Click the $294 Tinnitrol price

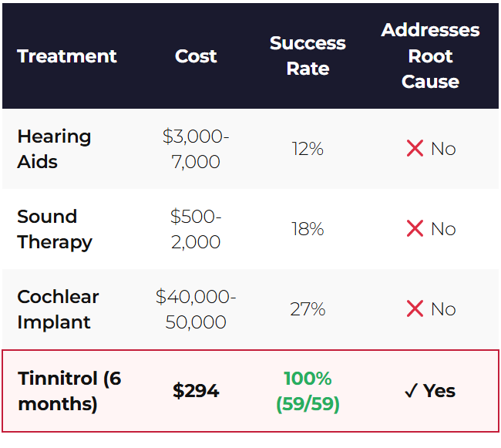[x=196, y=391]
